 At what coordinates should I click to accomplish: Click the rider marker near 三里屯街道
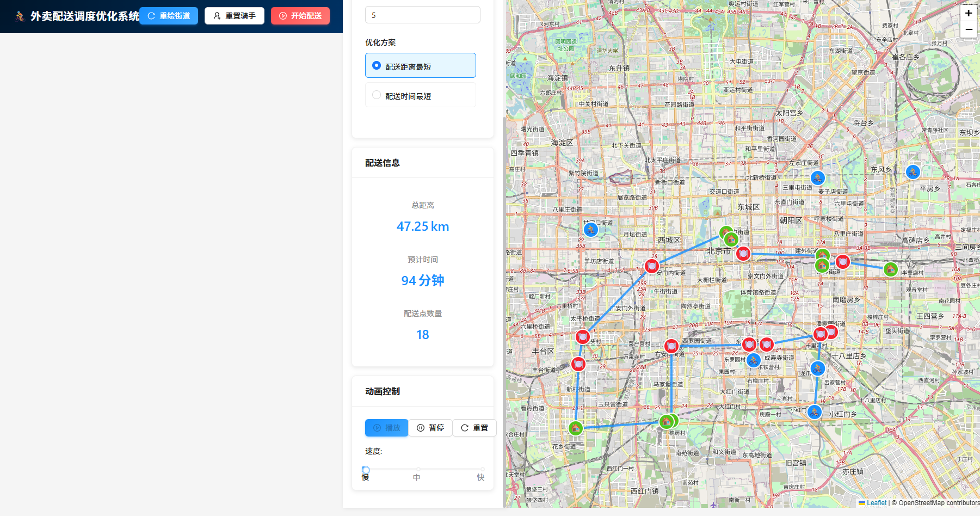817,178
